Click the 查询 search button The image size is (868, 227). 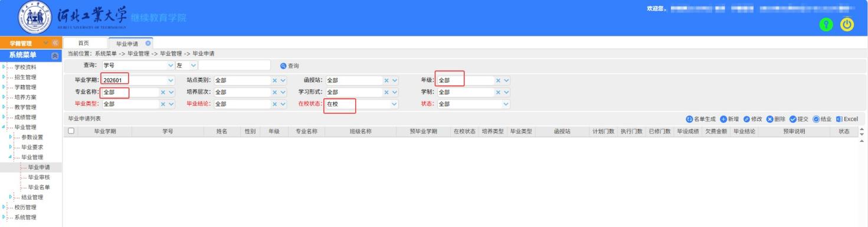290,66
